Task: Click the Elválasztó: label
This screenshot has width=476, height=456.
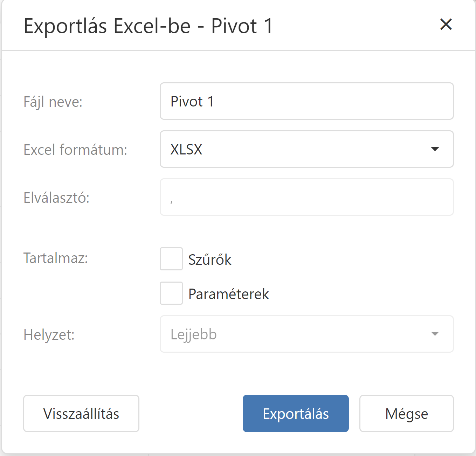Action: 56,198
